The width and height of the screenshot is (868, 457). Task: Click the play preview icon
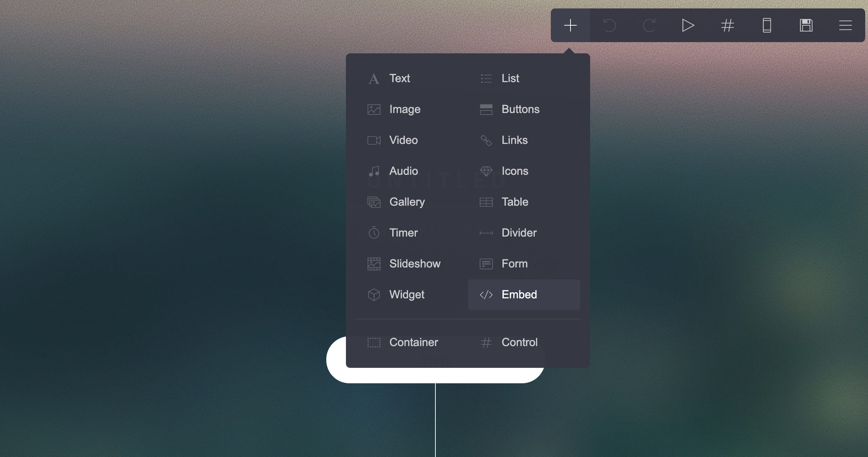tap(688, 25)
